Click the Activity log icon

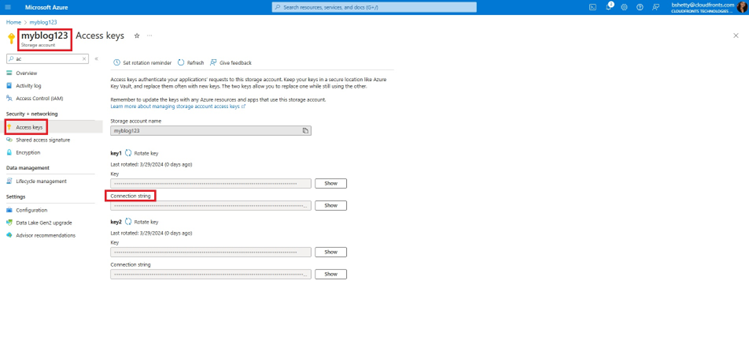click(9, 85)
